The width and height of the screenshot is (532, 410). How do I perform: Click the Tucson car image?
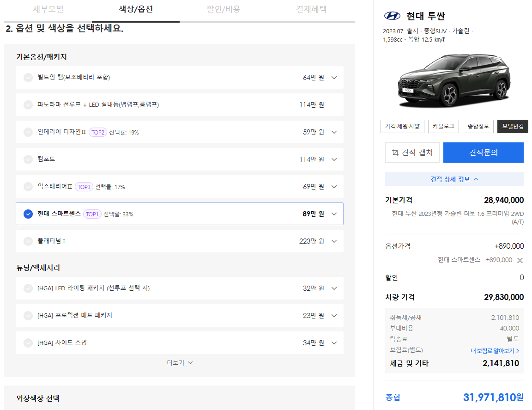click(454, 80)
